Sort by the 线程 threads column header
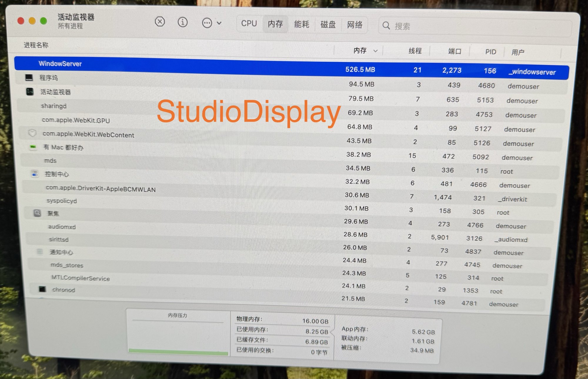This screenshot has width=588, height=379. [415, 51]
